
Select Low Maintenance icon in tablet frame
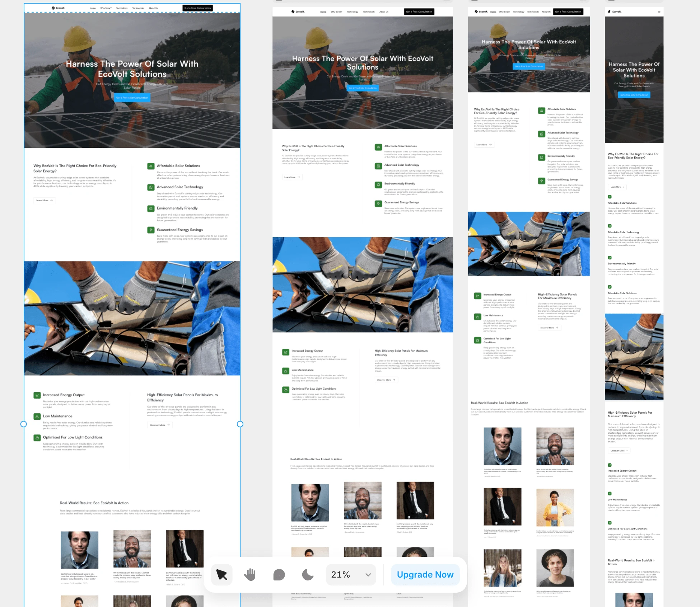click(477, 317)
